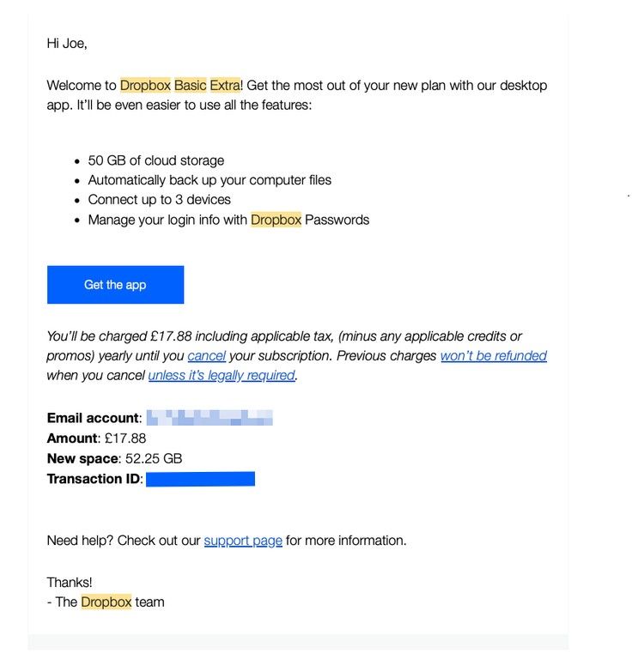644x665 pixels.
Task: Click the "Automatically back up your computer files" bullet
Action: coord(210,180)
